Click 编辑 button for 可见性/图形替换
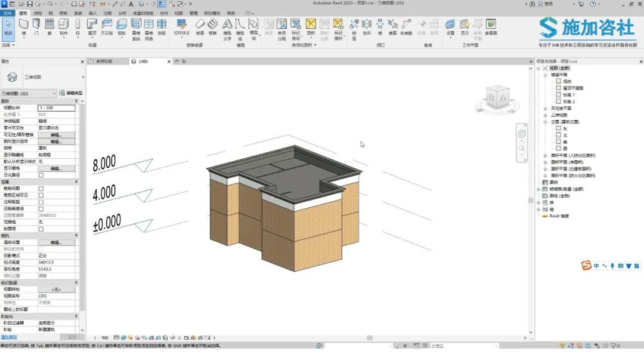This screenshot has width=644, height=363. (x=56, y=135)
